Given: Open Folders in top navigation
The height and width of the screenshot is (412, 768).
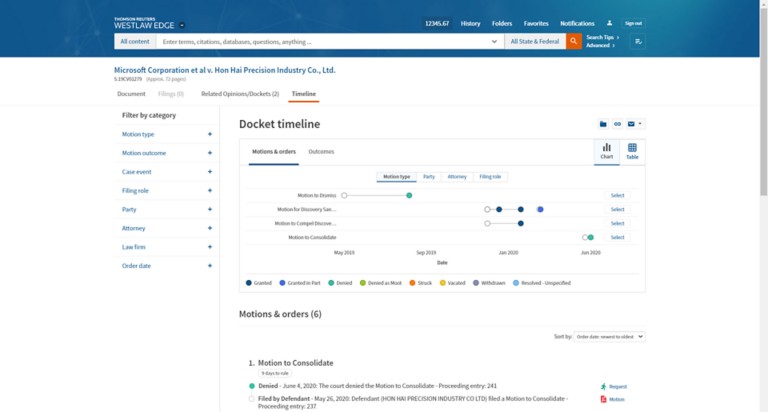Looking at the screenshot, I should click(502, 24).
